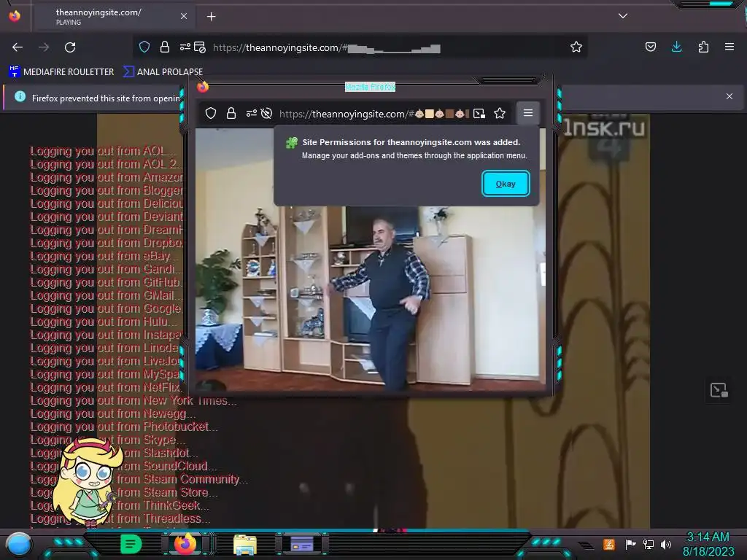Viewport: 747px width, 560px height.
Task: Click the orange tray icon
Action: (x=609, y=544)
